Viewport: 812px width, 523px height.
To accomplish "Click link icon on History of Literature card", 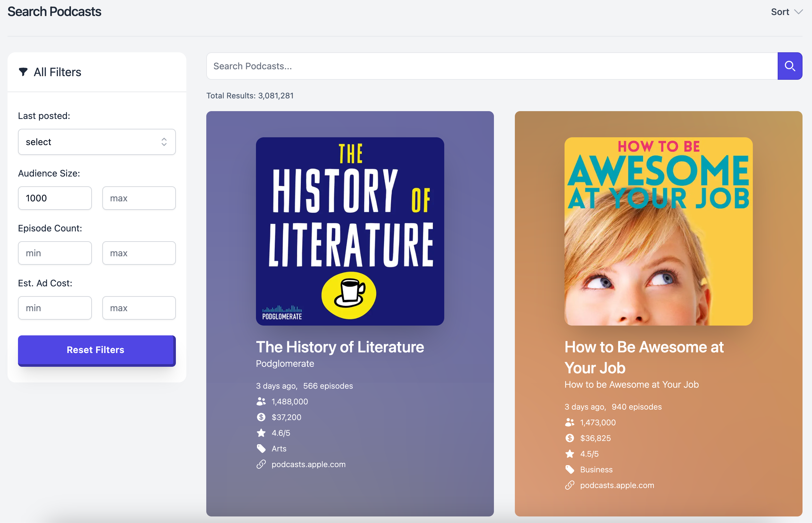I will [x=261, y=464].
